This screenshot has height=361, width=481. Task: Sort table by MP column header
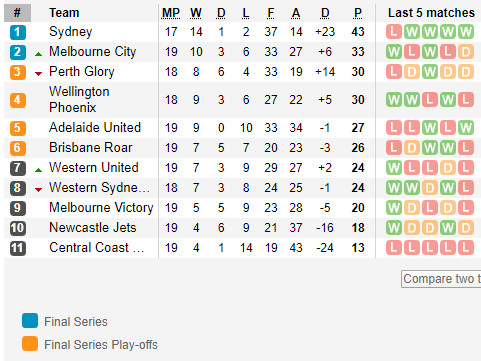pos(171,13)
